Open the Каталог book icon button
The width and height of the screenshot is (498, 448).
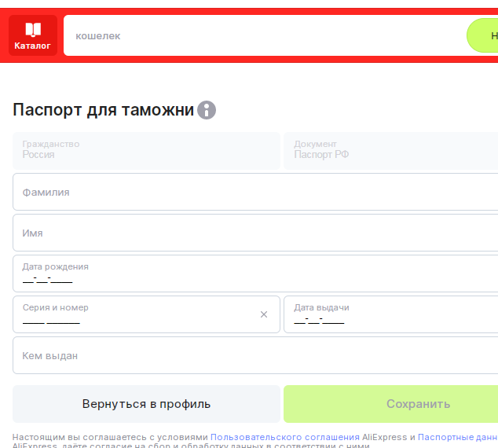click(x=32, y=30)
